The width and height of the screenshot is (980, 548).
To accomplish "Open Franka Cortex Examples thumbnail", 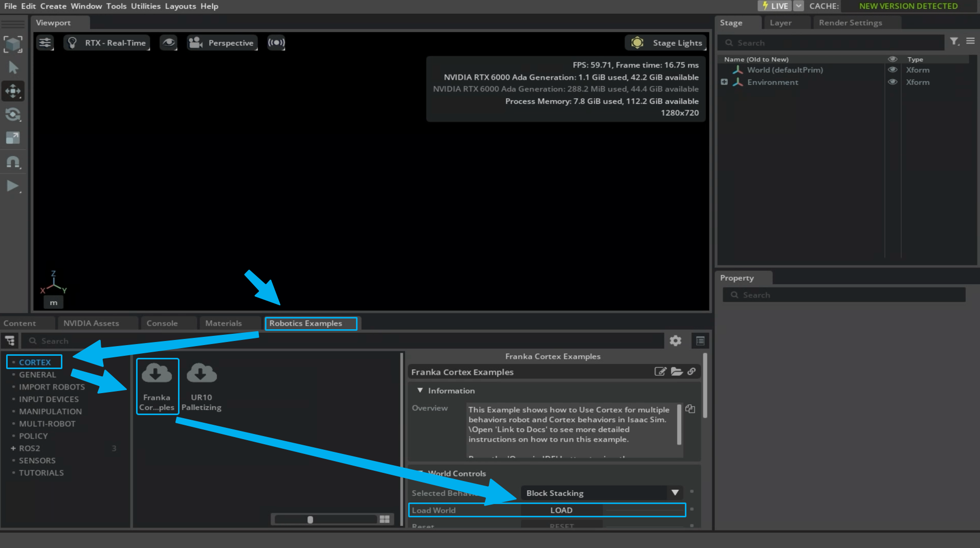I will click(x=157, y=386).
